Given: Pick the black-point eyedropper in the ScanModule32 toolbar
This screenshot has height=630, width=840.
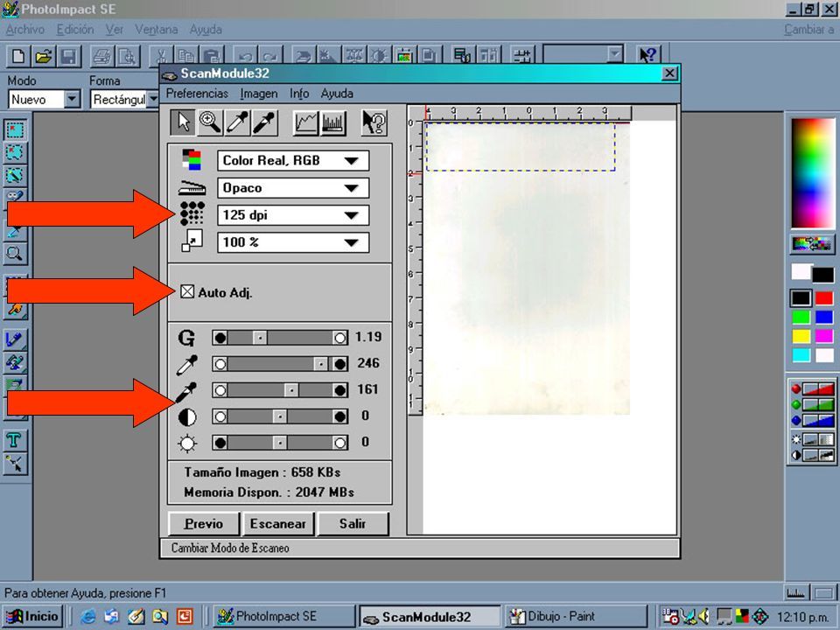Looking at the screenshot, I should pyautogui.click(x=264, y=122).
